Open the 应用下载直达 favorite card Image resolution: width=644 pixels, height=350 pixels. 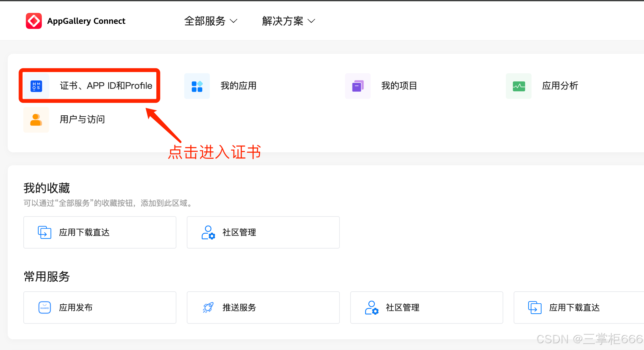coord(100,232)
